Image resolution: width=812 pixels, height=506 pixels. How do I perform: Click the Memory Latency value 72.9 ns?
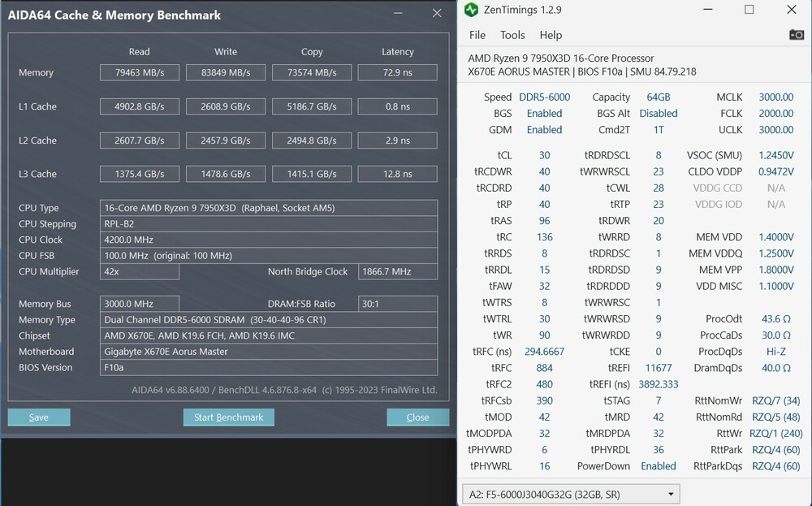click(x=397, y=72)
